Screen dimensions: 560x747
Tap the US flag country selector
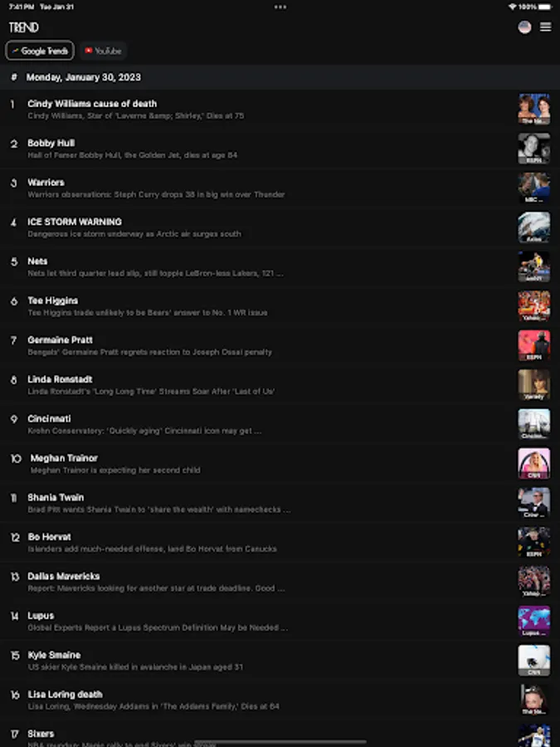click(524, 27)
